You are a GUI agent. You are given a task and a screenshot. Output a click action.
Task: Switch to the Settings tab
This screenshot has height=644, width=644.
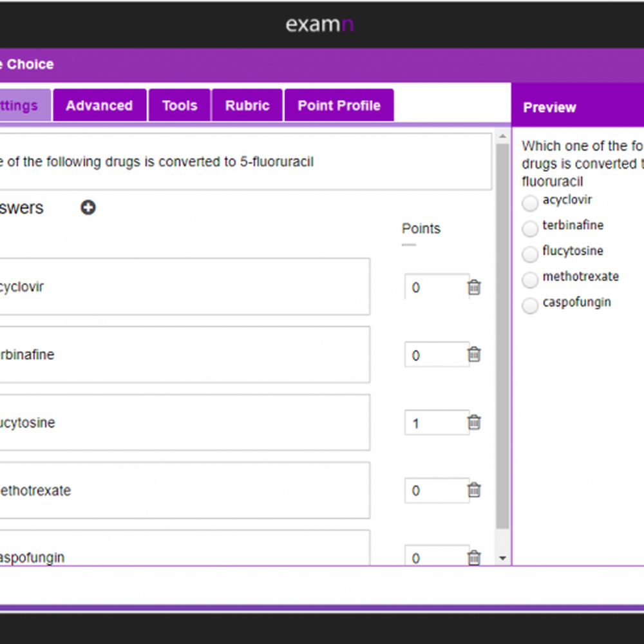(x=24, y=105)
